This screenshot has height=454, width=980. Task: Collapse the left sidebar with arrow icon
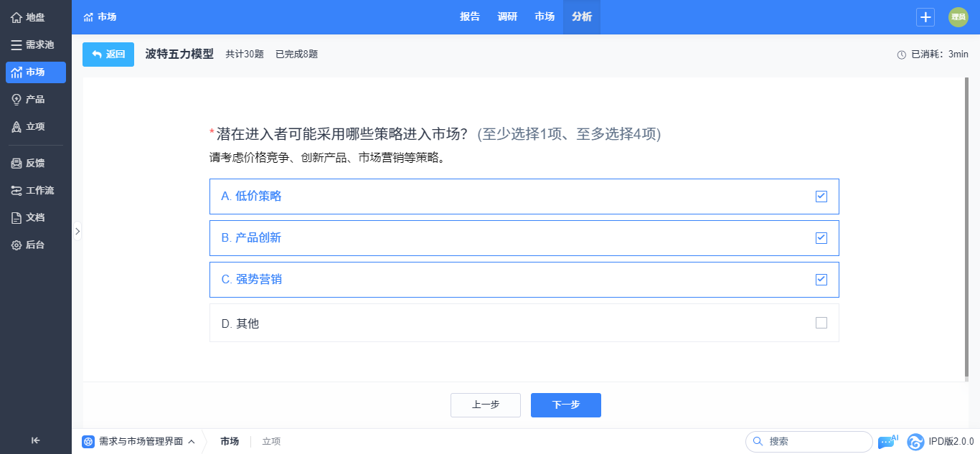(35, 440)
